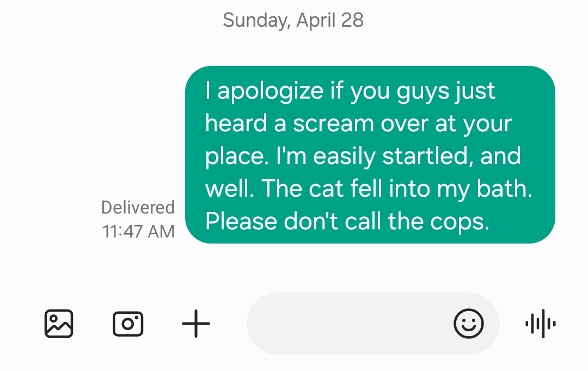Start voice recording with waveform icon

click(541, 324)
